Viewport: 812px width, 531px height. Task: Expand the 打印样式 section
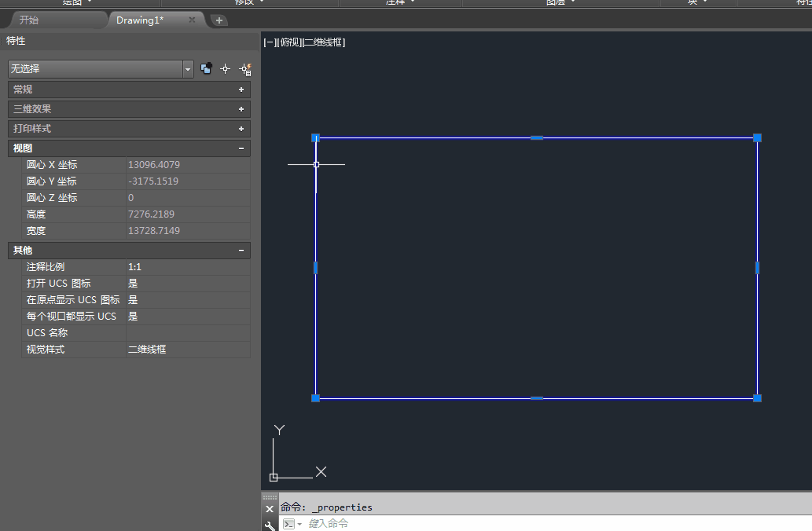(x=241, y=129)
